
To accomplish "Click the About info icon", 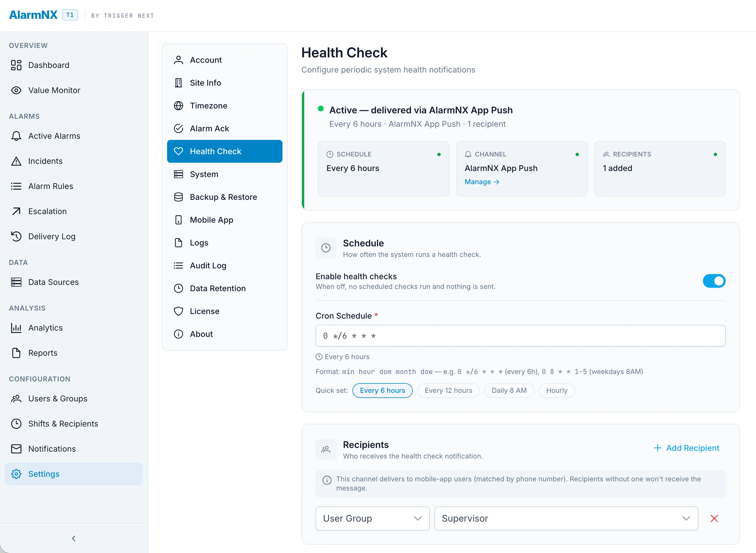I will [179, 334].
